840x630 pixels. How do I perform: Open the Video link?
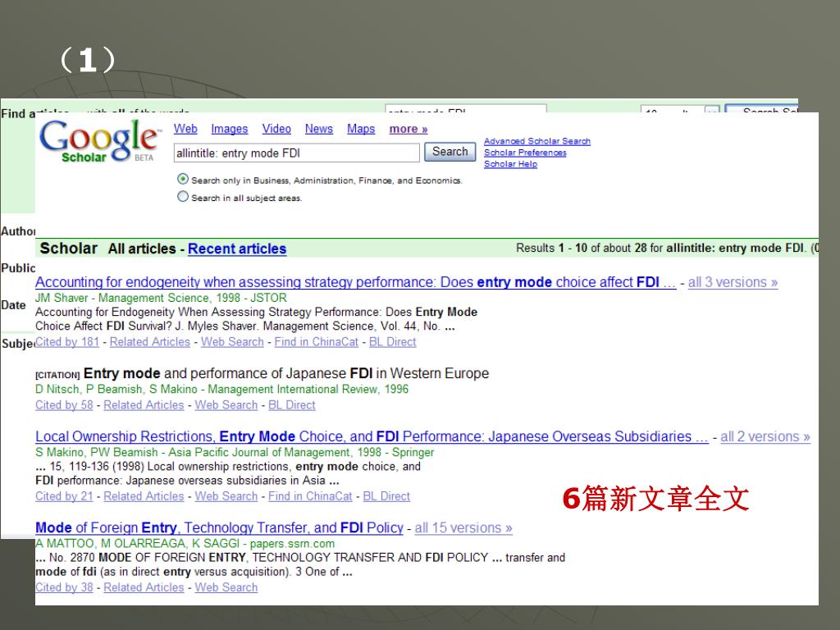276,129
